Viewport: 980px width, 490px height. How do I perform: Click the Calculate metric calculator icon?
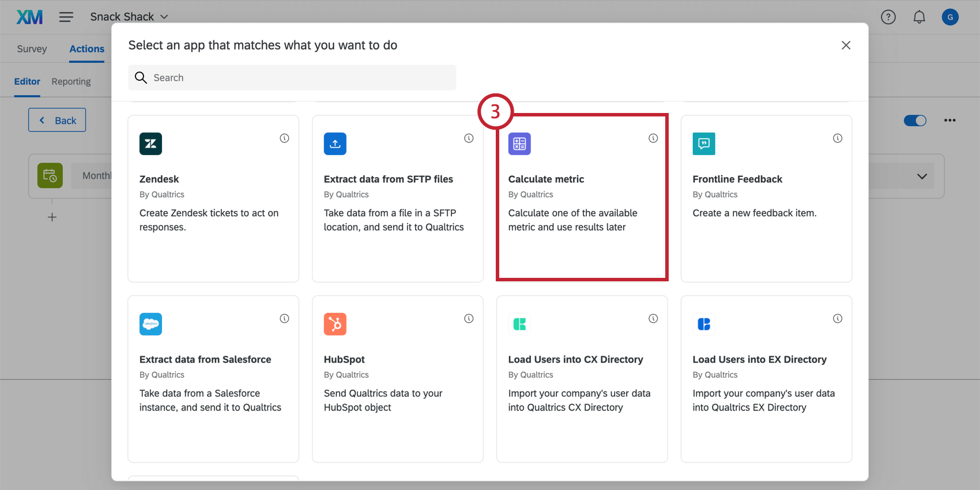tap(519, 144)
